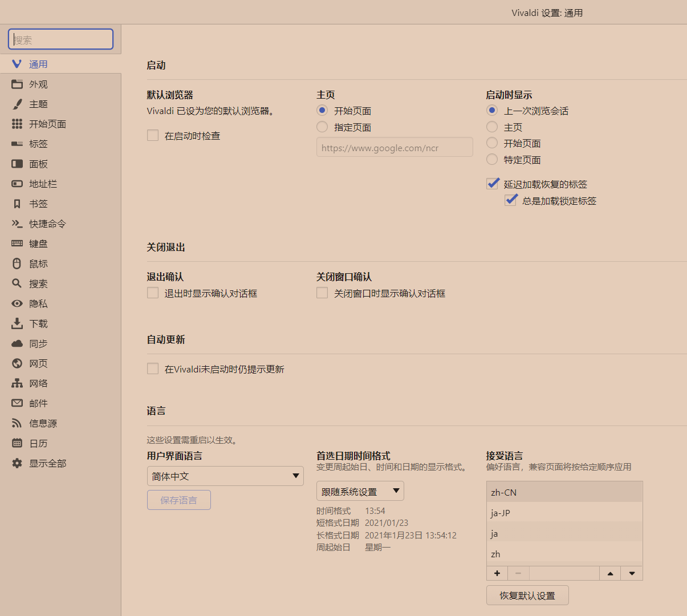Screen dimensions: 687x616
Task: Click the gear icon beside 显示全部
Action: 17,463
